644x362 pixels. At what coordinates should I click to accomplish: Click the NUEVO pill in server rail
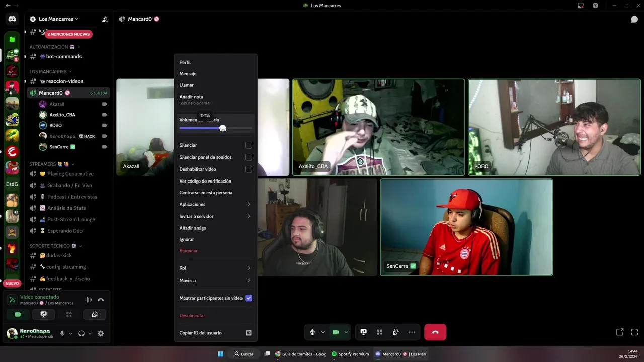point(12,283)
